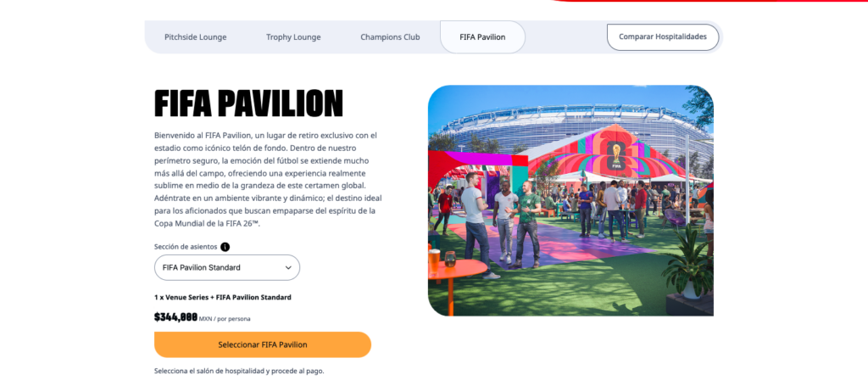Switch to the Trophy Lounge tab
The image size is (868, 386).
pyautogui.click(x=293, y=37)
